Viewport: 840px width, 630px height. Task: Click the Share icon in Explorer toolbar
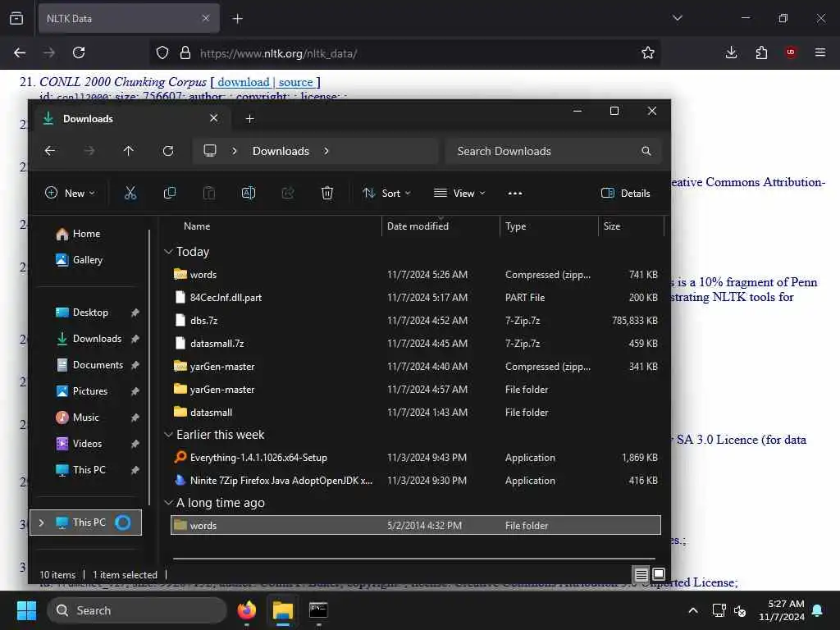point(288,193)
